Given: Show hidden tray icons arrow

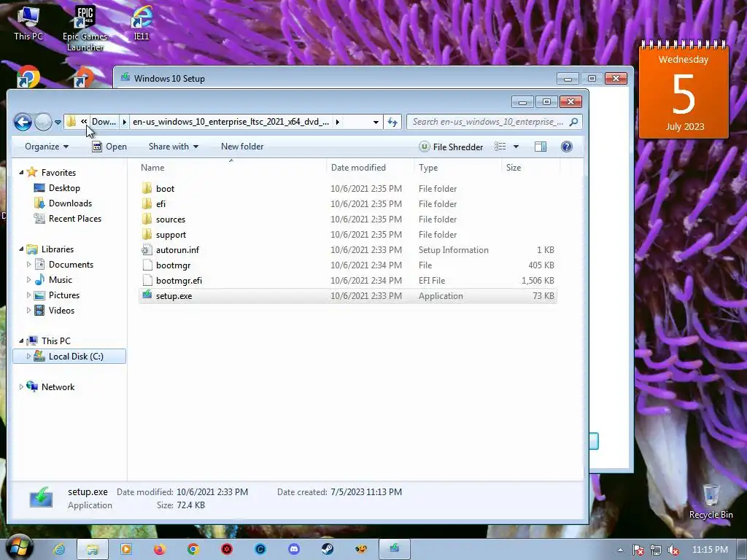Looking at the screenshot, I should point(620,550).
